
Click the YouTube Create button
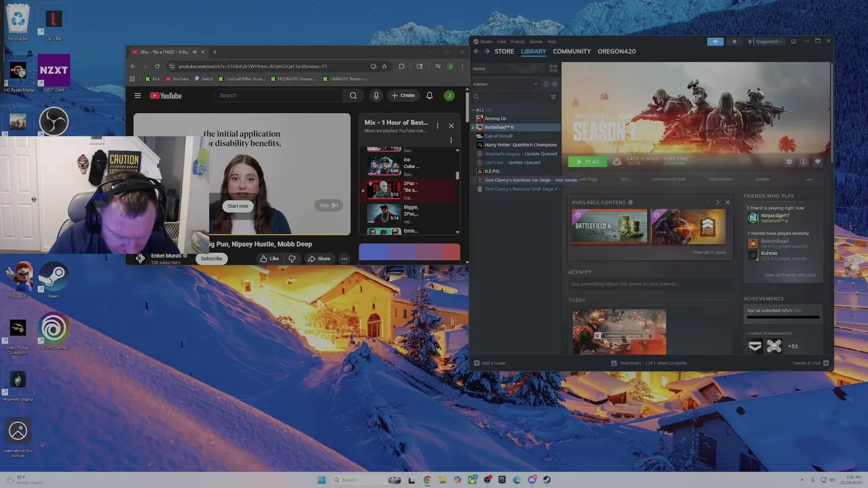[403, 96]
